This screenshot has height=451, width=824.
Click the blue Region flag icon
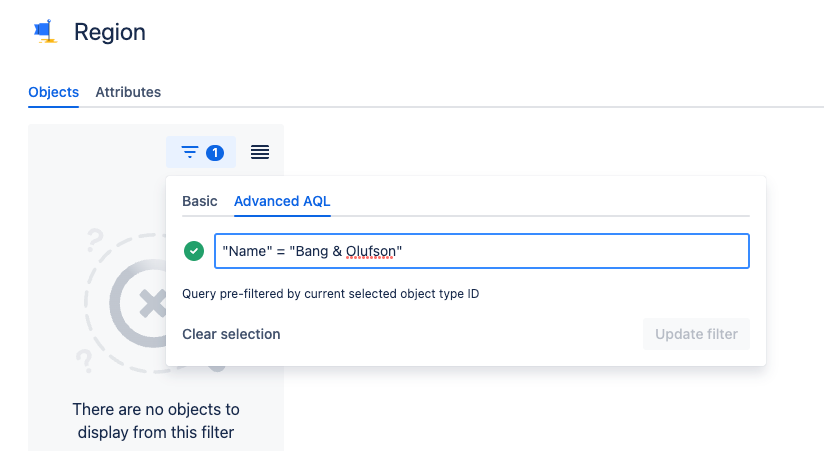click(x=44, y=31)
